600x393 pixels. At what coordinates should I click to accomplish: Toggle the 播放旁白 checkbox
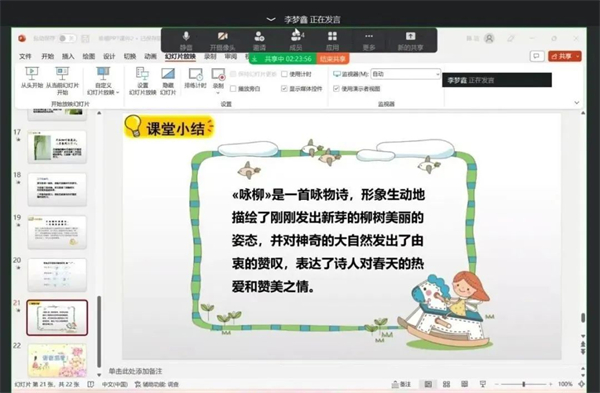click(x=233, y=88)
